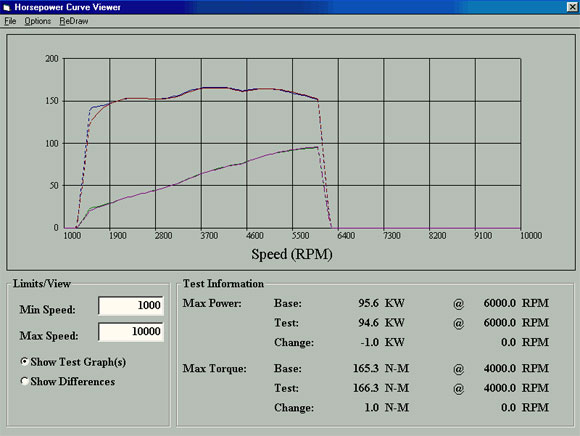Click the power curve peak near 6000 RPM
Screen dimensions: 580x436
click(317, 148)
